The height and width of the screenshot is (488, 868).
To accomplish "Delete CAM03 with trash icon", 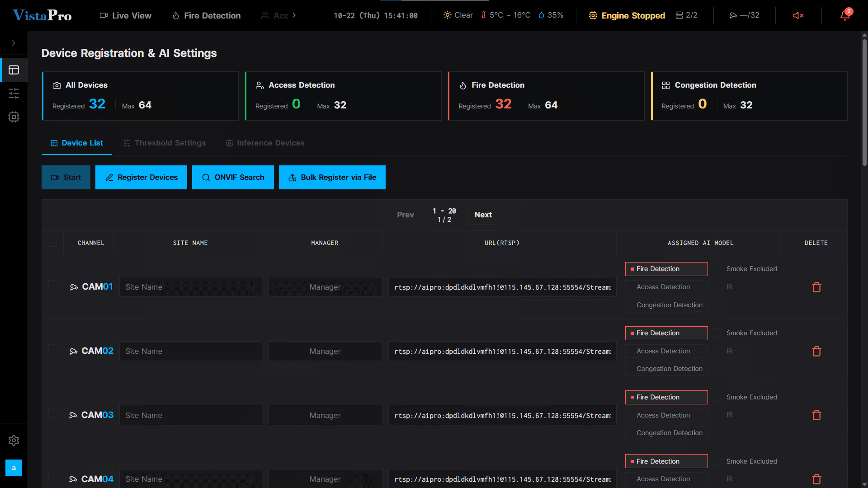I will [x=816, y=415].
